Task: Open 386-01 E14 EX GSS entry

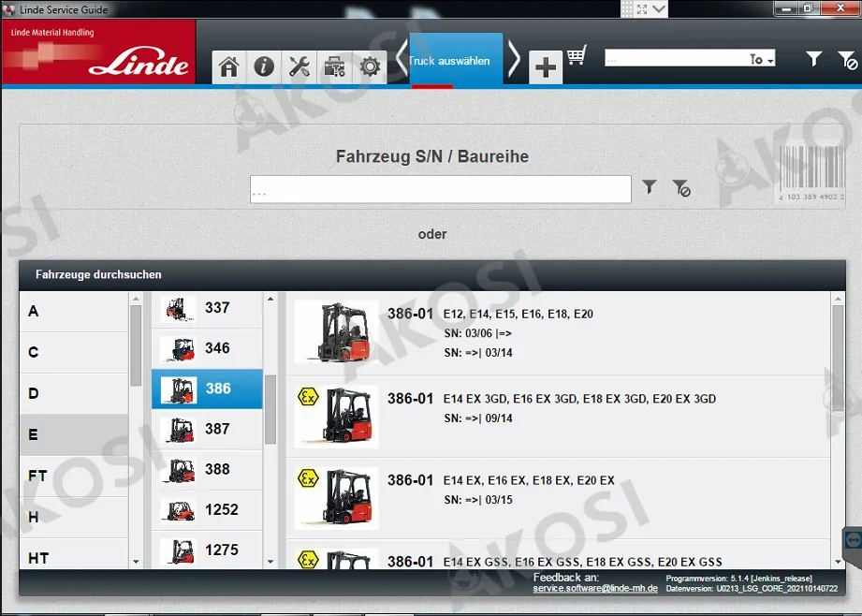Action: click(x=558, y=554)
